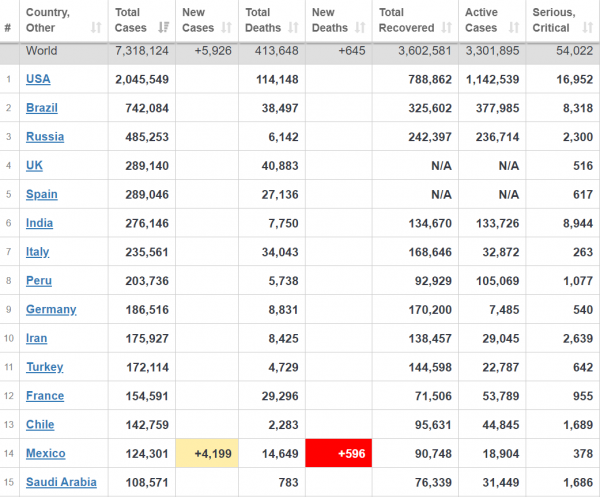Open the USA country link

pos(38,79)
